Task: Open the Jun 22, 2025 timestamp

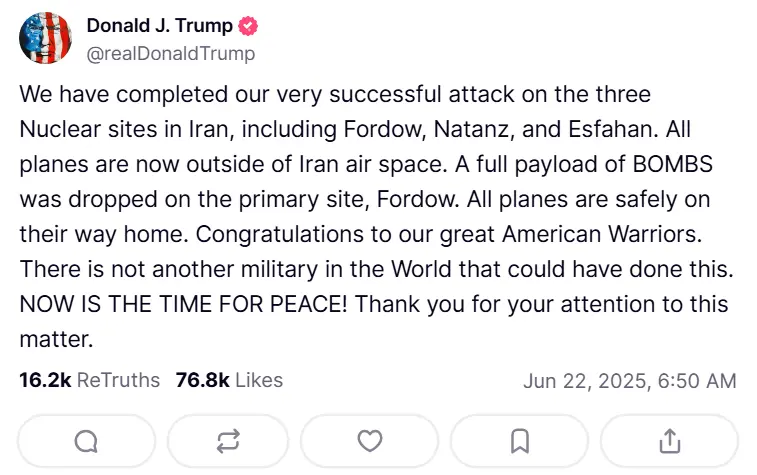Action: 629,381
